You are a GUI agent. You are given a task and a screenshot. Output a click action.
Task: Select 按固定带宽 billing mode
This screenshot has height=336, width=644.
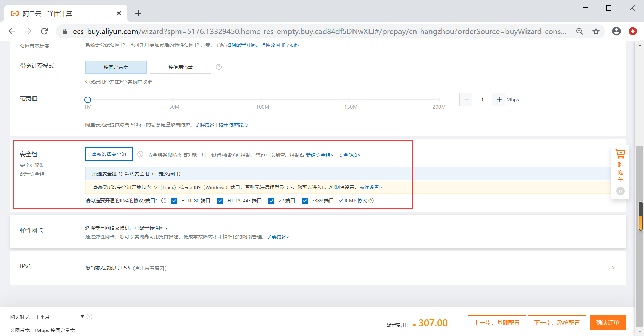point(116,67)
